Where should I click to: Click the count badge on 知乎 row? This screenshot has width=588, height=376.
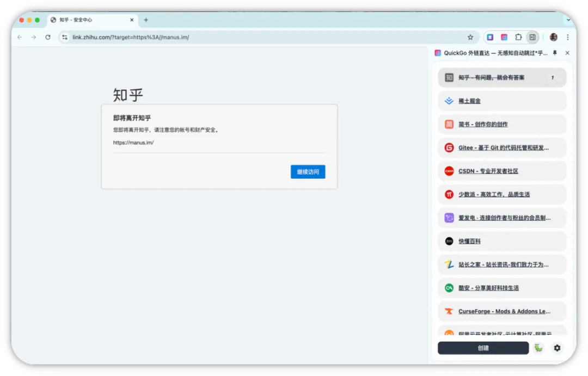coord(553,78)
